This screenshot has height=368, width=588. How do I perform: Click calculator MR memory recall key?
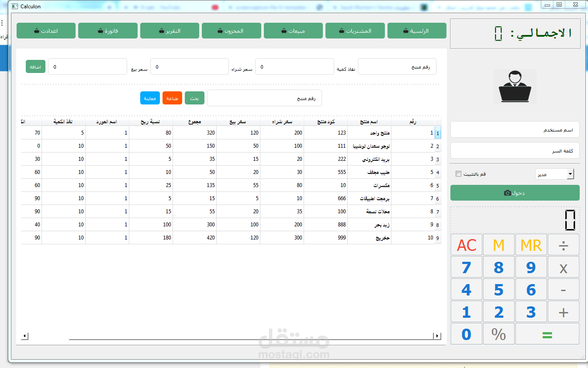[x=531, y=245]
